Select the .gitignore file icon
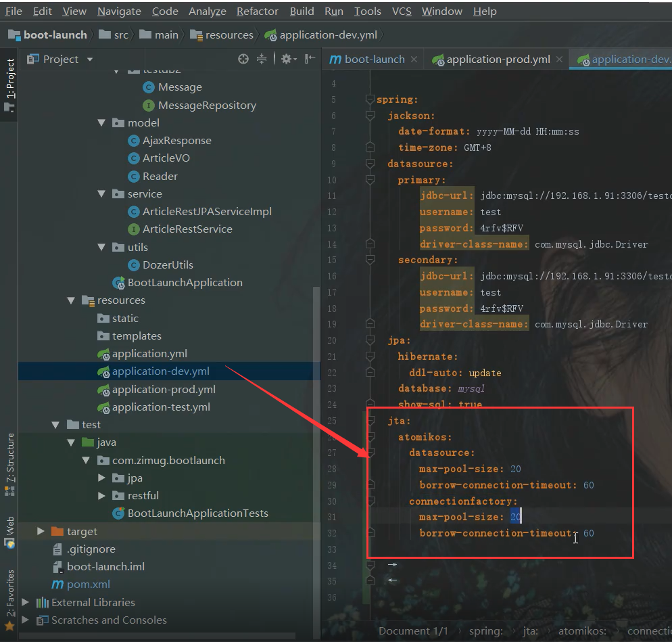 point(57,549)
